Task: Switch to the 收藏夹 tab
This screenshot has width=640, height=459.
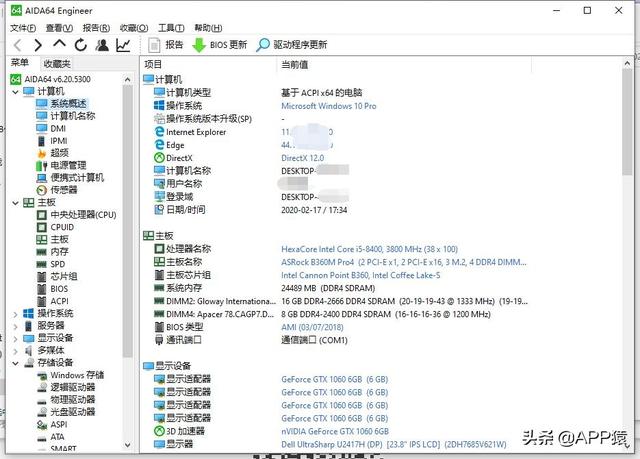Action: coord(57,64)
